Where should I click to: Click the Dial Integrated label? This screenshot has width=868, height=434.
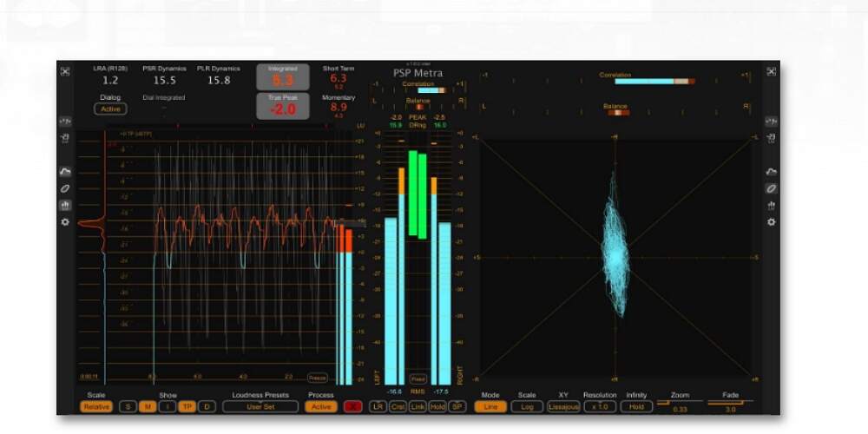[x=164, y=97]
